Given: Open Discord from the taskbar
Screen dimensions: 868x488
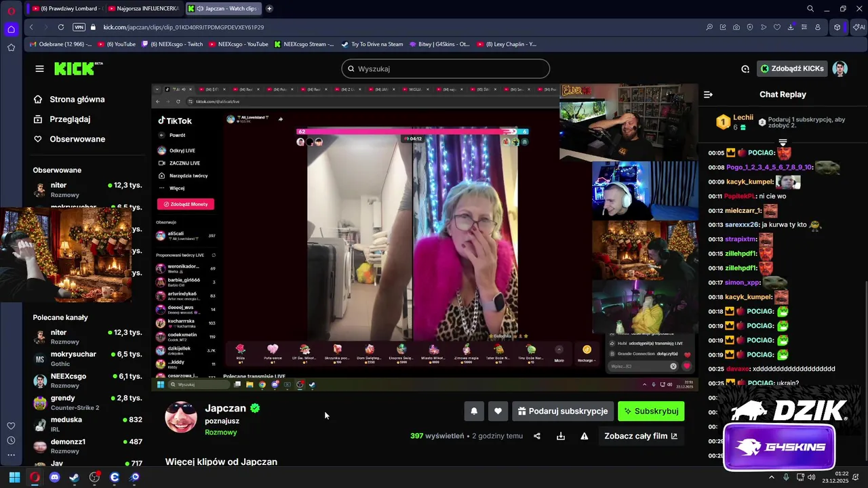Looking at the screenshot, I should (x=55, y=477).
